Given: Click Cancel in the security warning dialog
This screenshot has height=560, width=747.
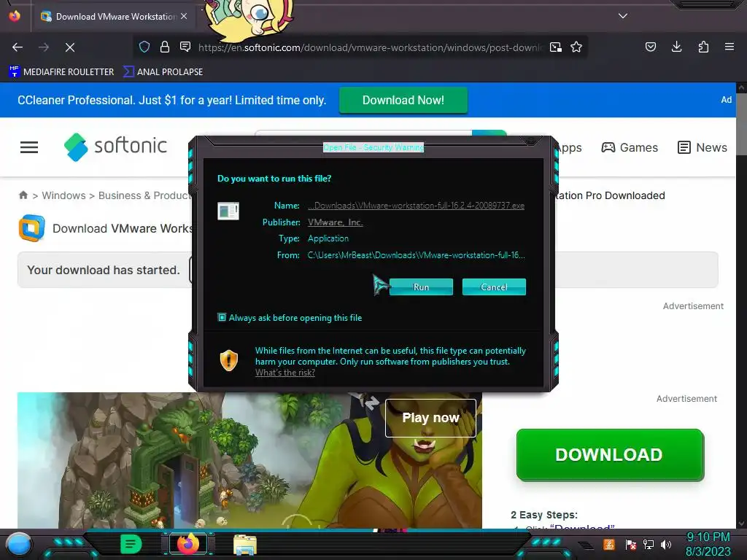Looking at the screenshot, I should click(494, 287).
